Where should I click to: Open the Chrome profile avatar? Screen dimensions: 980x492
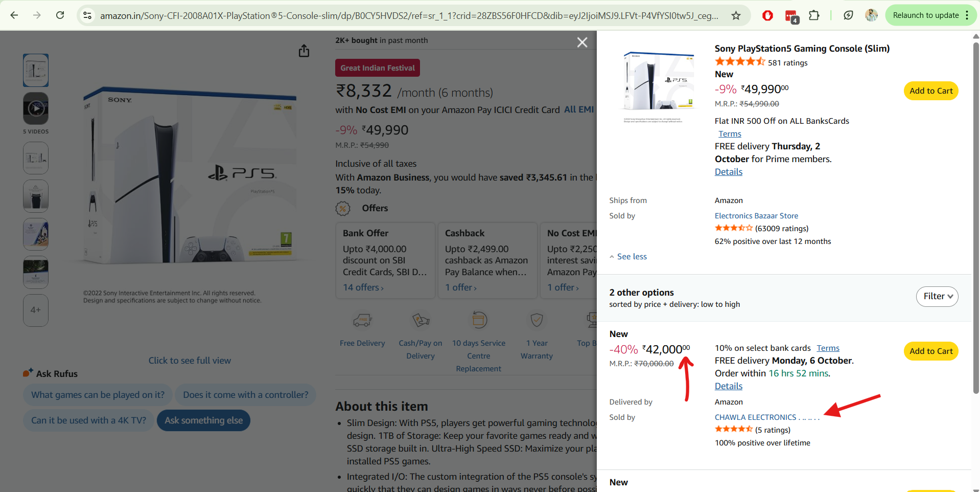coord(871,15)
